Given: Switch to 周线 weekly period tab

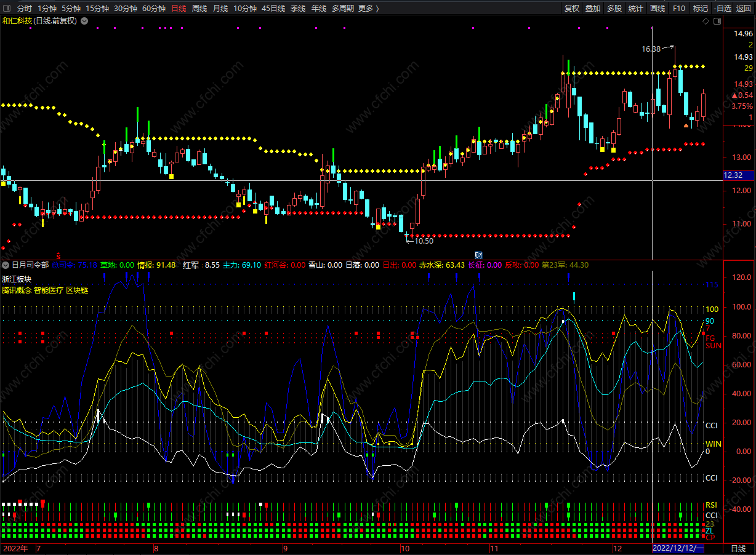Looking at the screenshot, I should 199,9.
